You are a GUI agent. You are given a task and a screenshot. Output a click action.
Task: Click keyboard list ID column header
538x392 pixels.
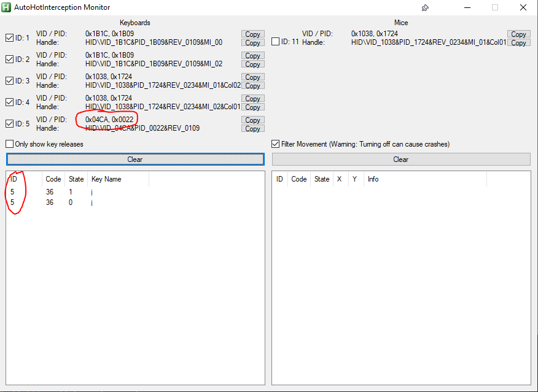click(x=24, y=179)
